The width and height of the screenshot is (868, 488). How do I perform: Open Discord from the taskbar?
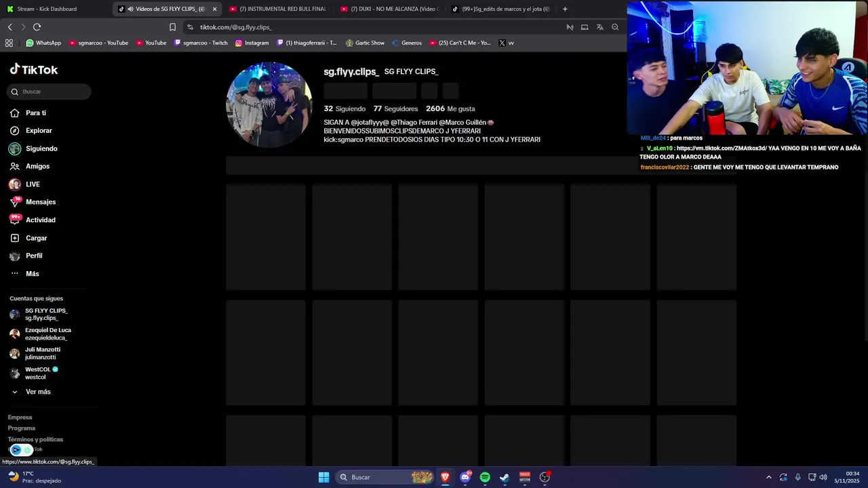(x=465, y=477)
